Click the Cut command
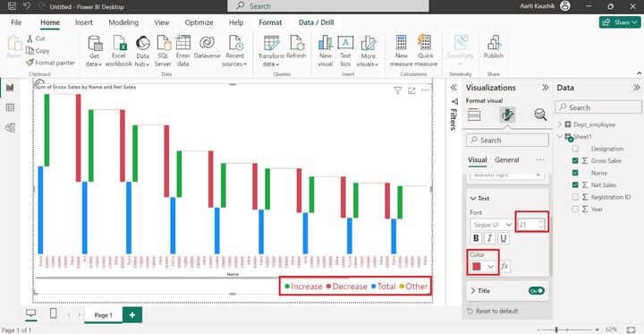 [x=36, y=39]
